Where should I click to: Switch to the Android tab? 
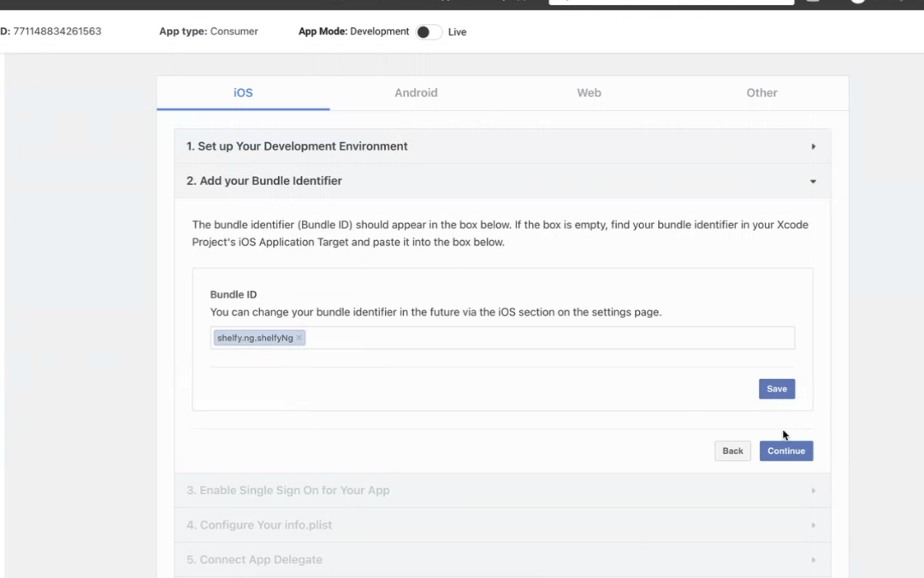[x=416, y=92]
